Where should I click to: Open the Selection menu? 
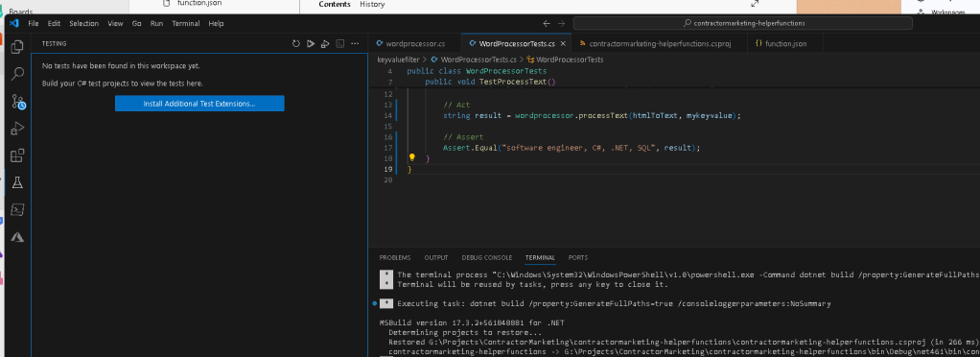pyautogui.click(x=83, y=23)
